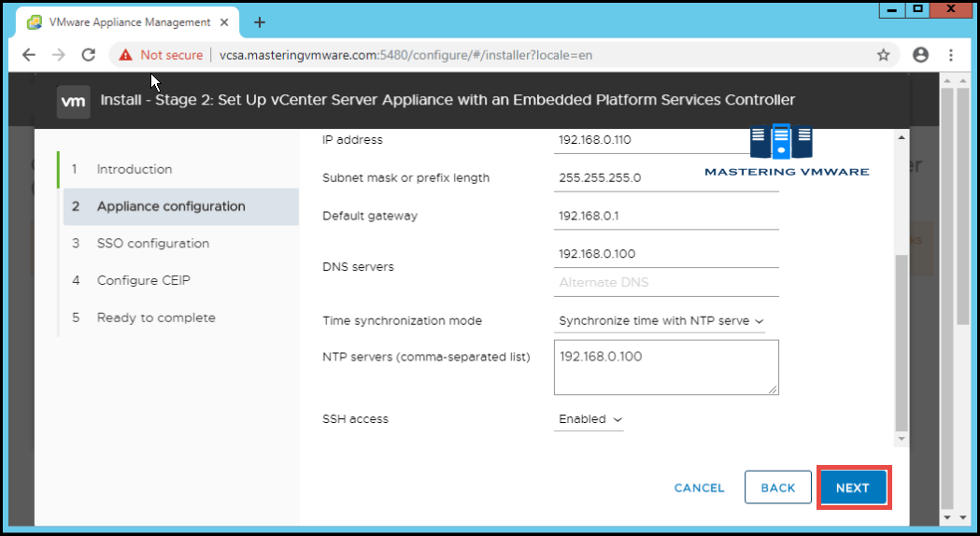The image size is (980, 536).
Task: Open the Chrome three-dot menu
Action: pos(951,55)
